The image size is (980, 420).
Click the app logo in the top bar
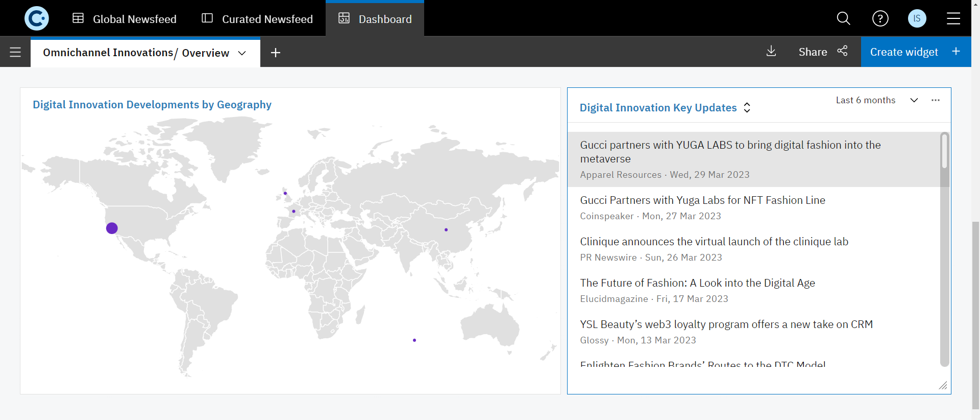click(x=37, y=18)
